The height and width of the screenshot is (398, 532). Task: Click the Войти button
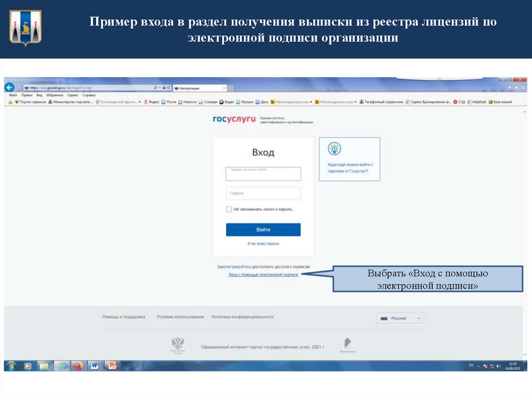(264, 229)
